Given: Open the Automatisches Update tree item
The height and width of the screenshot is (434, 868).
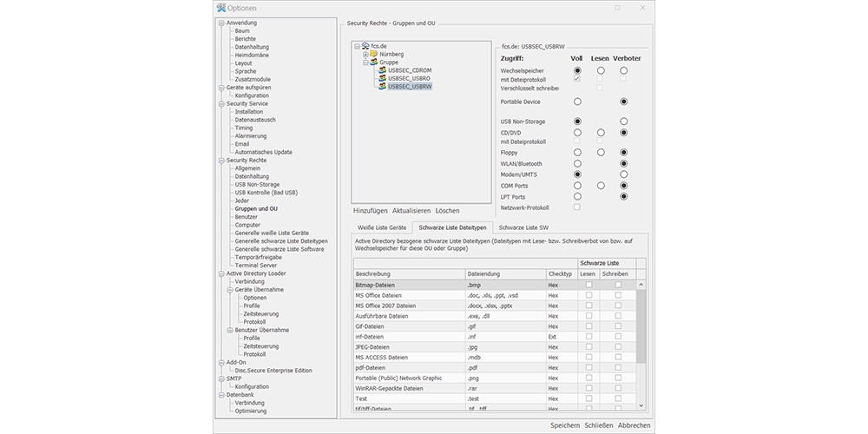Looking at the screenshot, I should click(x=264, y=152).
